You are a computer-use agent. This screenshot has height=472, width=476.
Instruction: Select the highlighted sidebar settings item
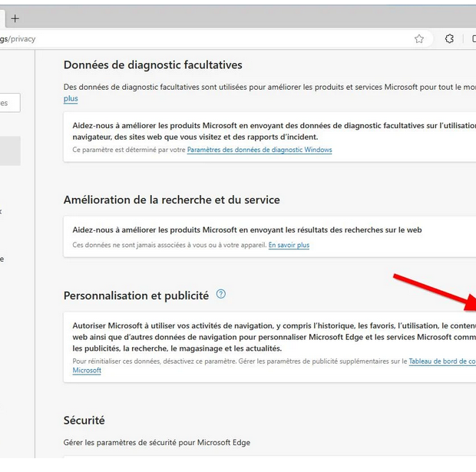tap(10, 151)
